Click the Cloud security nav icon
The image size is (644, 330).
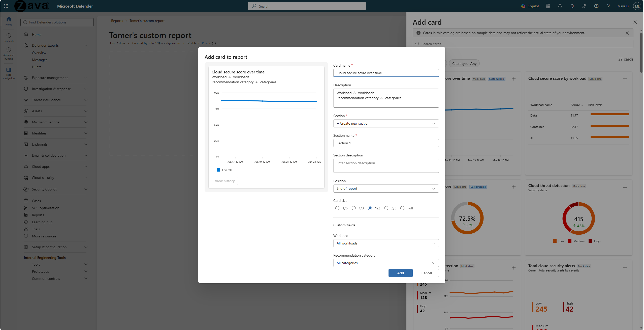coord(26,178)
